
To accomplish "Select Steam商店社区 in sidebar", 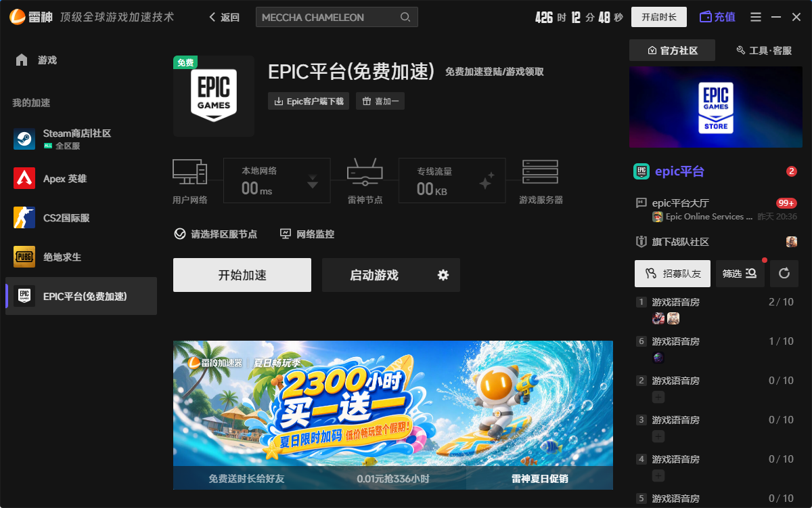I will 81,139.
